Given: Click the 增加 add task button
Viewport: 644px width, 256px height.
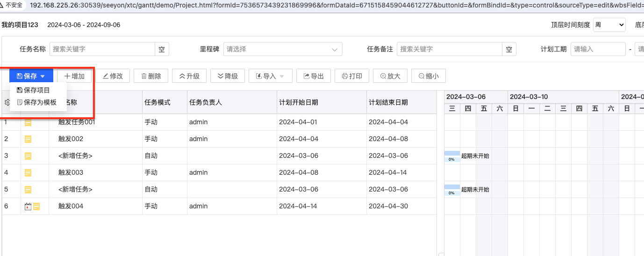Looking at the screenshot, I should (74, 76).
